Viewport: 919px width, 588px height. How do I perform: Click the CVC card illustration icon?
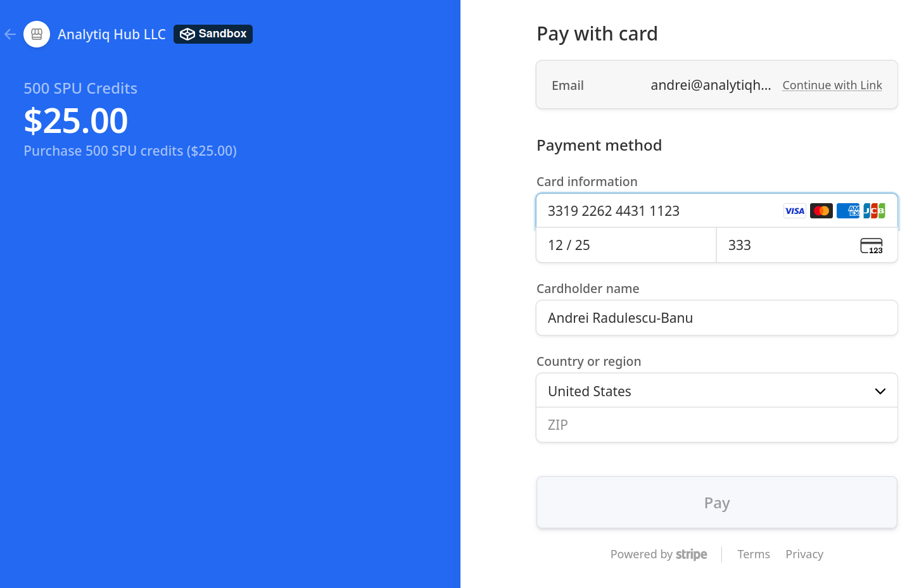(872, 246)
